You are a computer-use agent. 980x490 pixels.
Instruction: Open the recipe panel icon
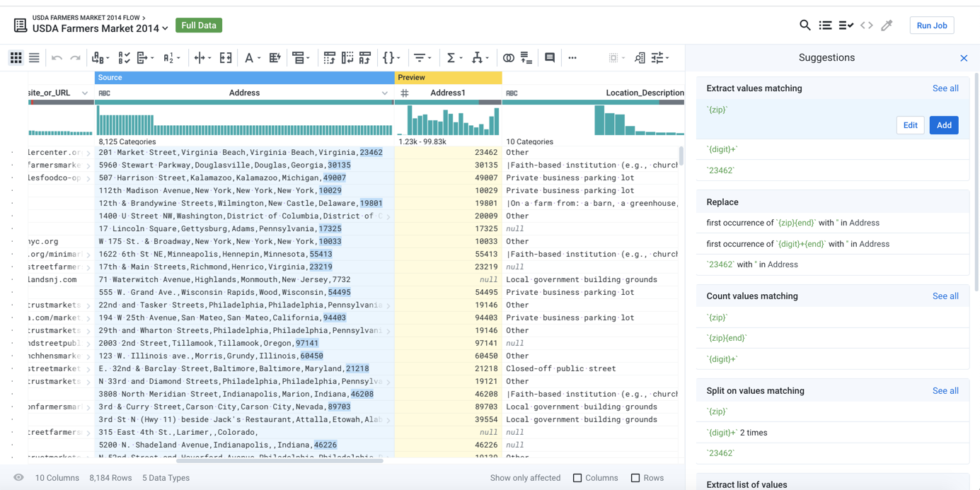coord(825,25)
